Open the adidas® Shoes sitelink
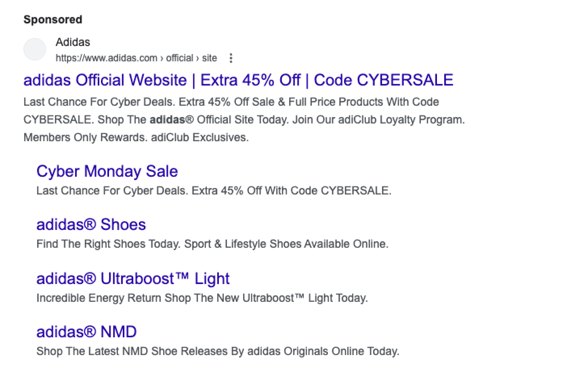The width and height of the screenshot is (588, 372). click(x=91, y=224)
